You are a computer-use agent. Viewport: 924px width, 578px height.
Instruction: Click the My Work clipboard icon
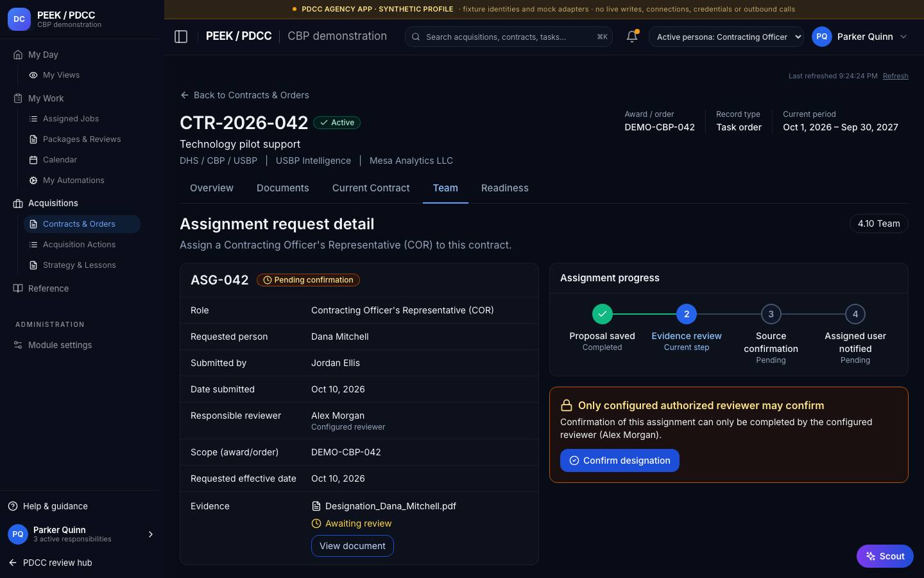(18, 98)
